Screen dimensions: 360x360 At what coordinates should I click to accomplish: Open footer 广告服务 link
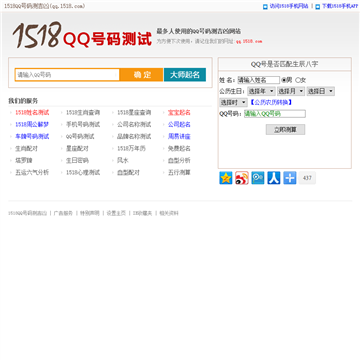pyautogui.click(x=63, y=213)
